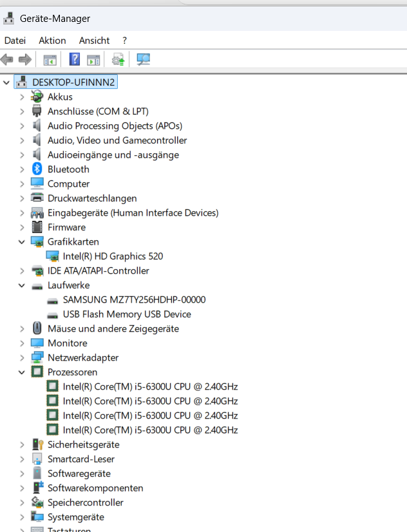
Task: Collapse the DESKTOP-UFINNN2 root node
Action: (x=6, y=82)
